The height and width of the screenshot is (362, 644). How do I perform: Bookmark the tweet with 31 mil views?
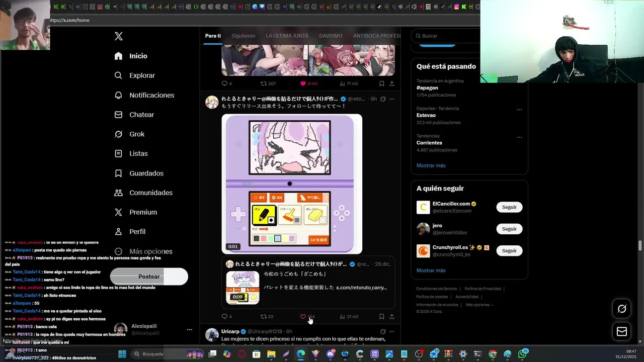click(382, 317)
